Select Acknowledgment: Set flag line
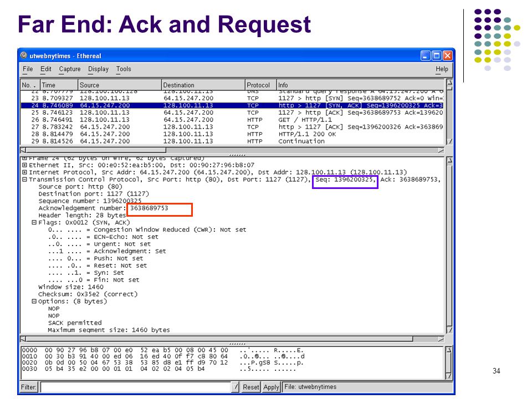Screen dimensions: 532x399 point(107,251)
